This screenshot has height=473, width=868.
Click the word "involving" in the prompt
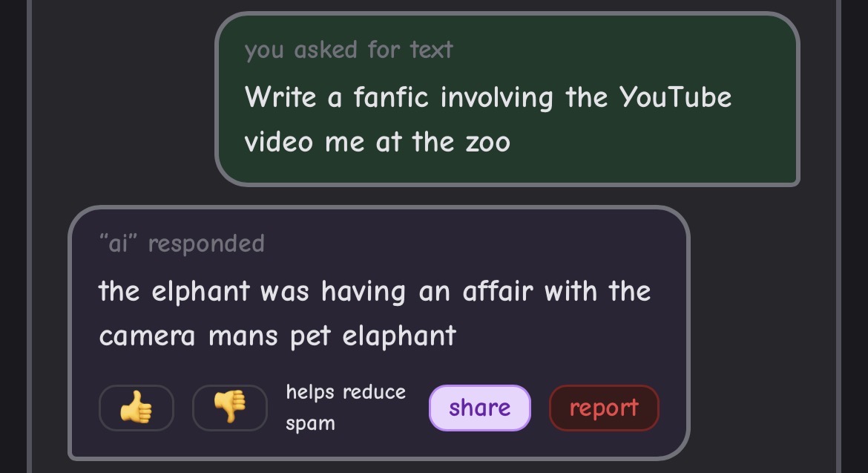pos(497,97)
